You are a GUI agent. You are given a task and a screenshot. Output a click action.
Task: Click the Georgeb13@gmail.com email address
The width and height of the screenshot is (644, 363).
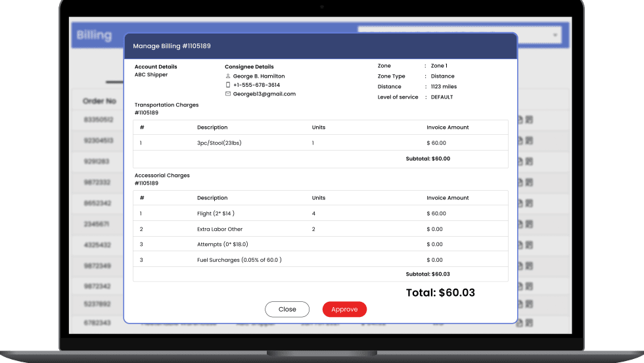click(264, 94)
